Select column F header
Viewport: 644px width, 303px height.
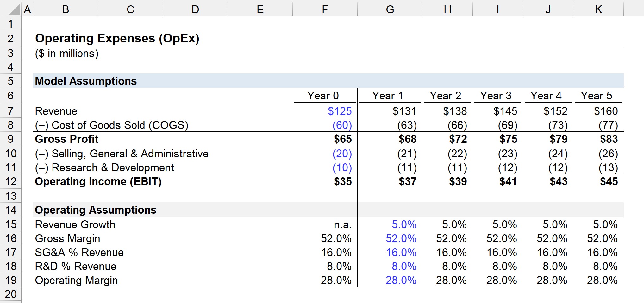tap(325, 9)
